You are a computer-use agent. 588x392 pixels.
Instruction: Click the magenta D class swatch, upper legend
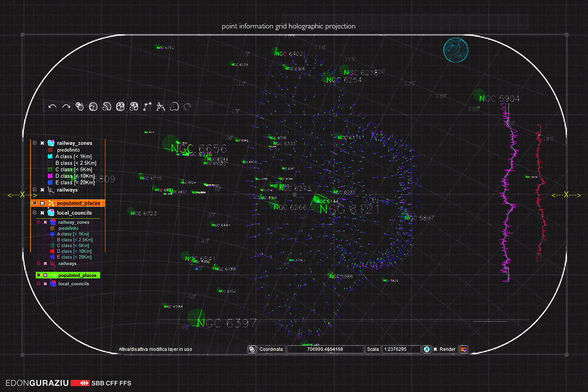pos(50,176)
